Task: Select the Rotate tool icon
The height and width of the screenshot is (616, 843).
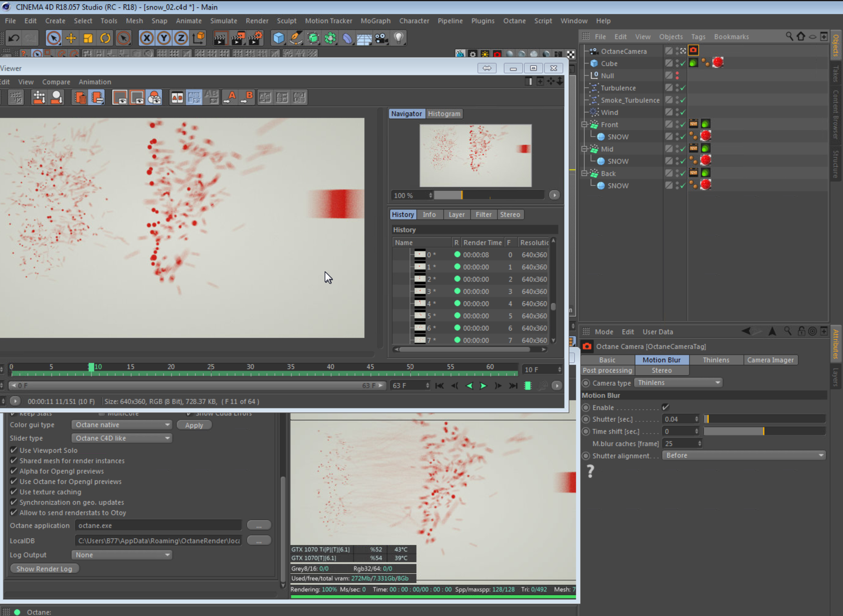Action: (106, 38)
